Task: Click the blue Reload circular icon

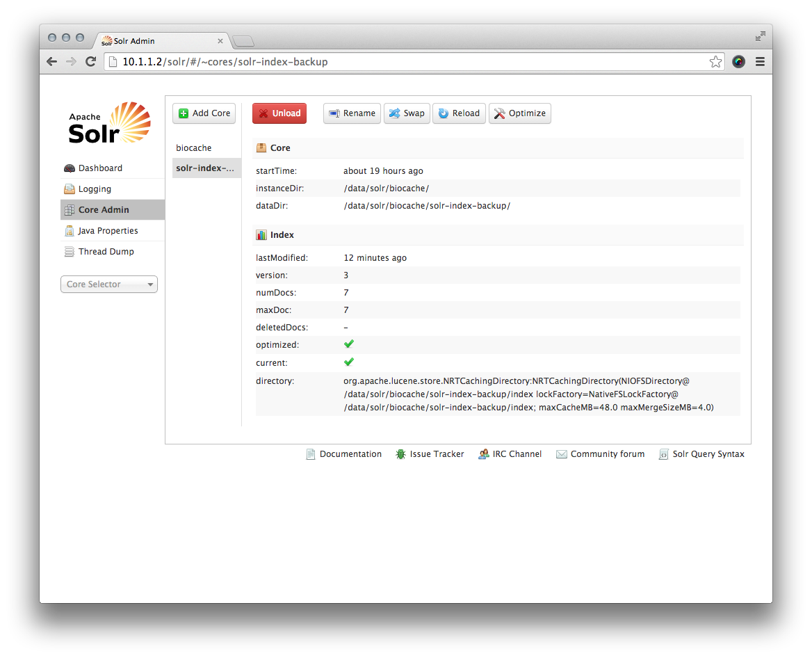Action: (444, 113)
